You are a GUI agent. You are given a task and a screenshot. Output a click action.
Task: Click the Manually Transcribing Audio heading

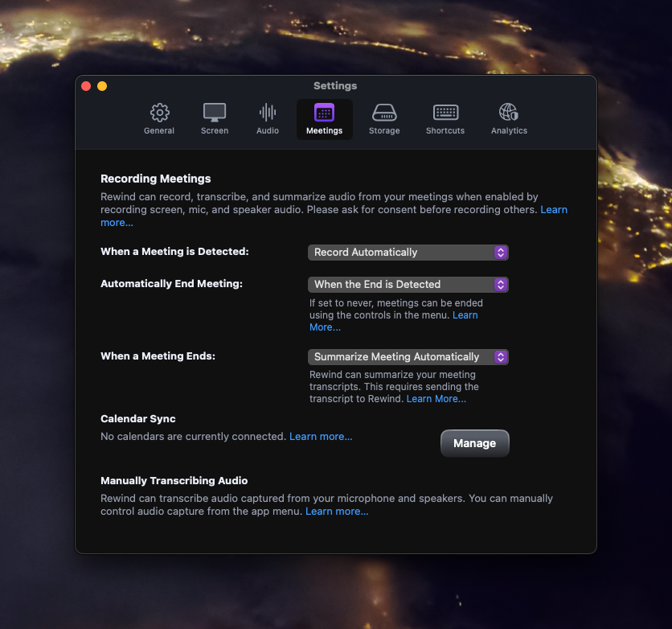[174, 481]
